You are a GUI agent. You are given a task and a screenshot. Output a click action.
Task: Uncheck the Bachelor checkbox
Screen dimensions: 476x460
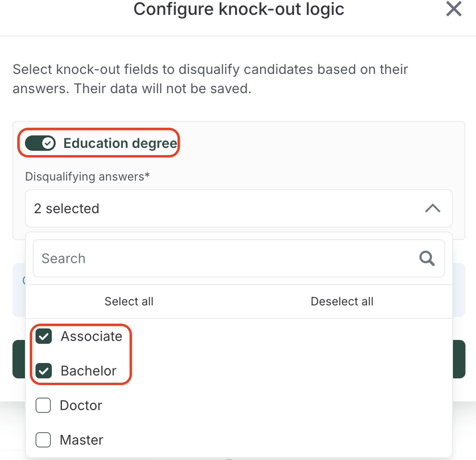[x=44, y=371]
